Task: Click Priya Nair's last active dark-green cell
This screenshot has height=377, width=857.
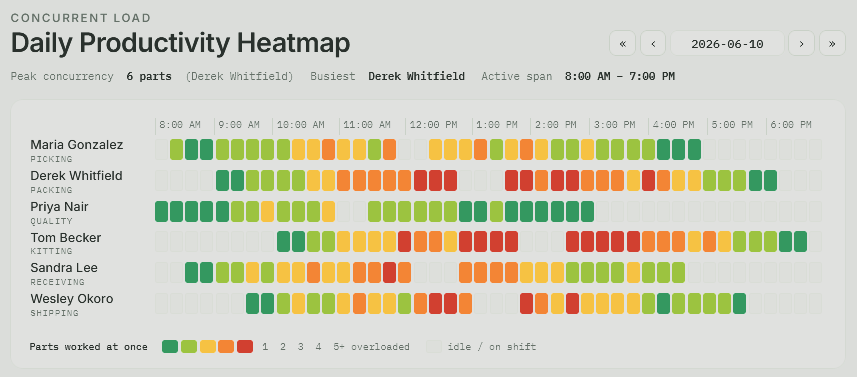Action: [x=588, y=211]
